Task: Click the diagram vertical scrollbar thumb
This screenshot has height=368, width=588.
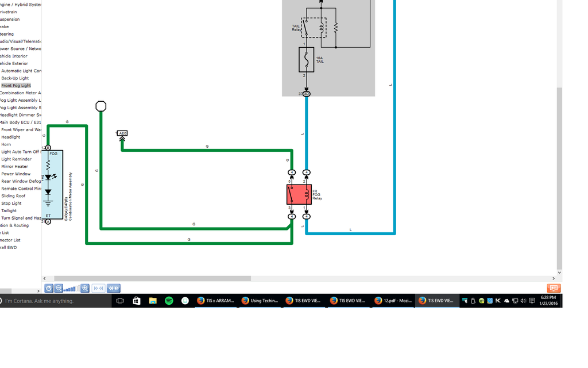Action: coord(559,178)
